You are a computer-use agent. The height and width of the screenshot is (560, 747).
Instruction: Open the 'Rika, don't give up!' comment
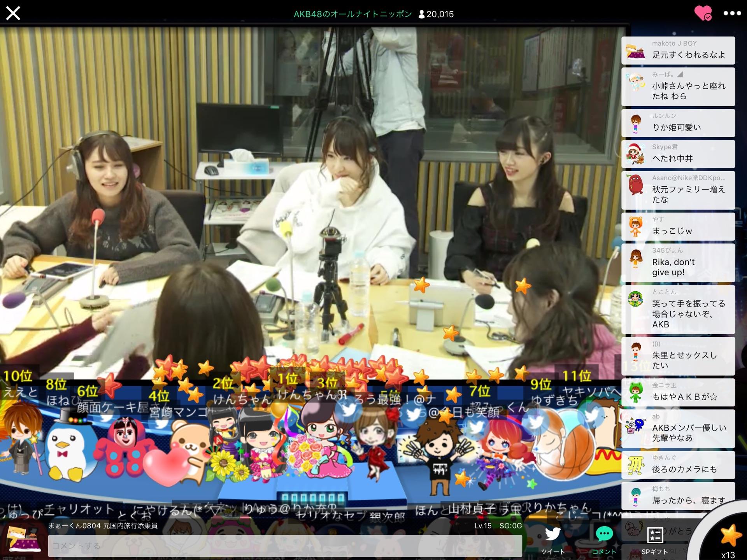click(678, 262)
